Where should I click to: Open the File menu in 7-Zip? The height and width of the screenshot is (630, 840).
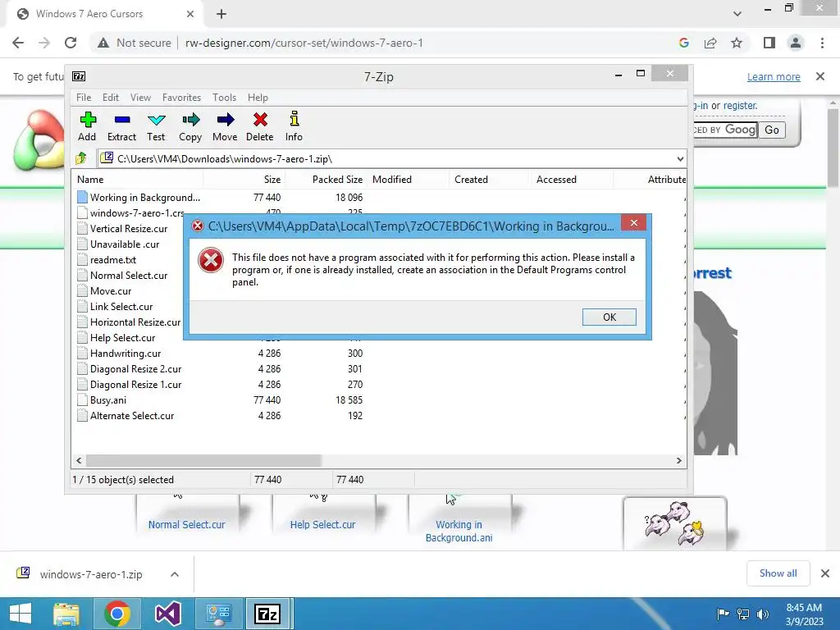[x=84, y=98]
